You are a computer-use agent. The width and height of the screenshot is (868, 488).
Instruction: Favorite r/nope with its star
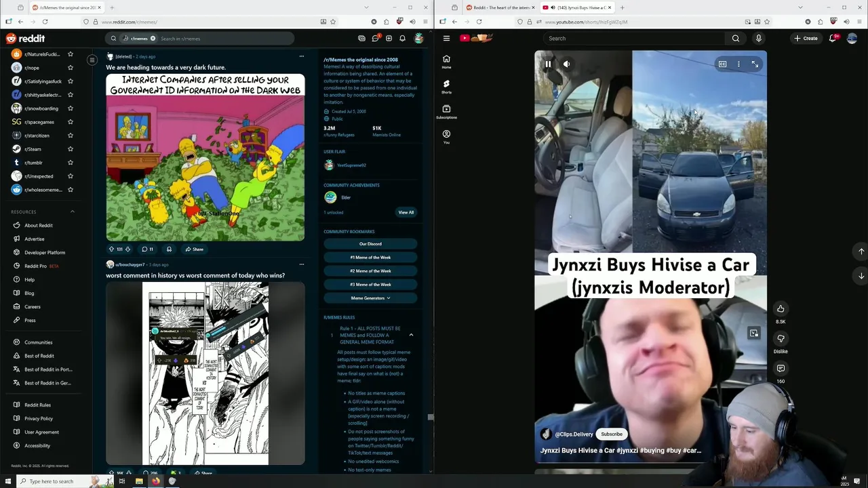70,68
